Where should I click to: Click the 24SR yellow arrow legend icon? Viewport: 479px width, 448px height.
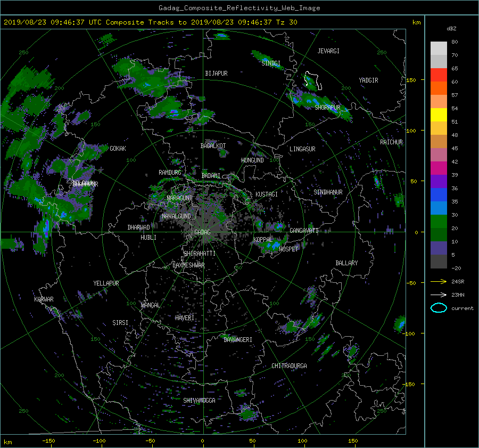coord(439,281)
